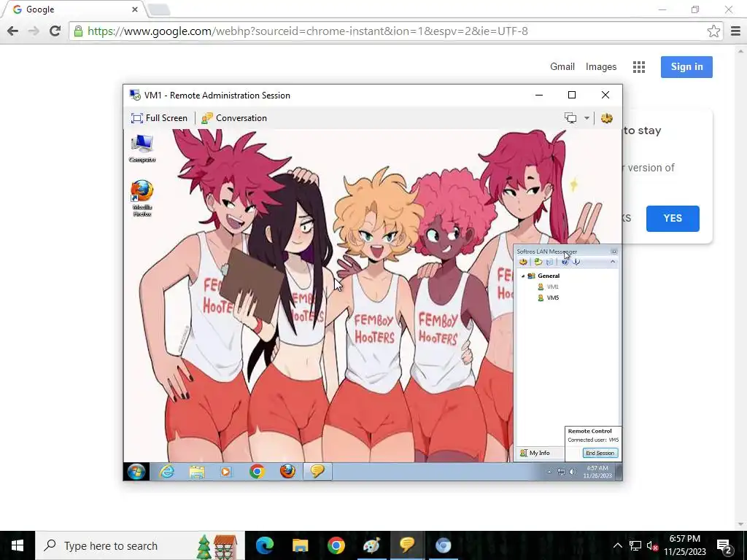Open the Chrome hamburger menu
Screen dimensions: 747x560
735,31
